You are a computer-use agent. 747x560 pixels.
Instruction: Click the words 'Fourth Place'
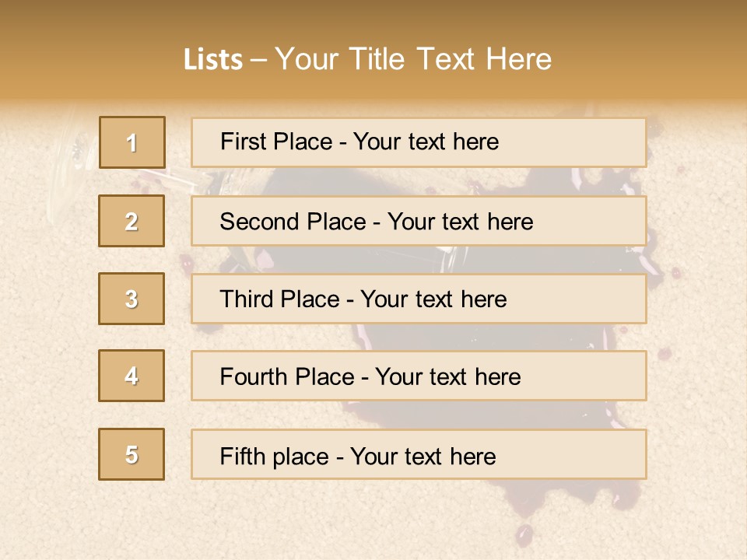(287, 377)
